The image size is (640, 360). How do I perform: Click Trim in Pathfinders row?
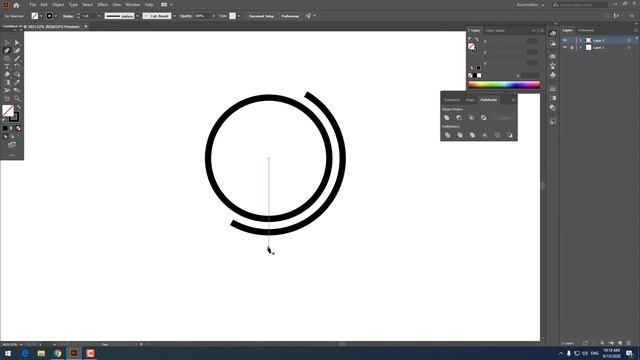pos(460,135)
